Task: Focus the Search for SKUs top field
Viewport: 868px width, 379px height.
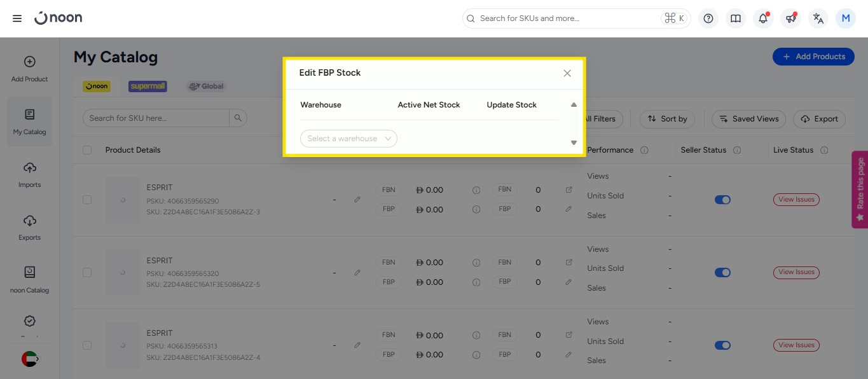Action: pos(566,18)
